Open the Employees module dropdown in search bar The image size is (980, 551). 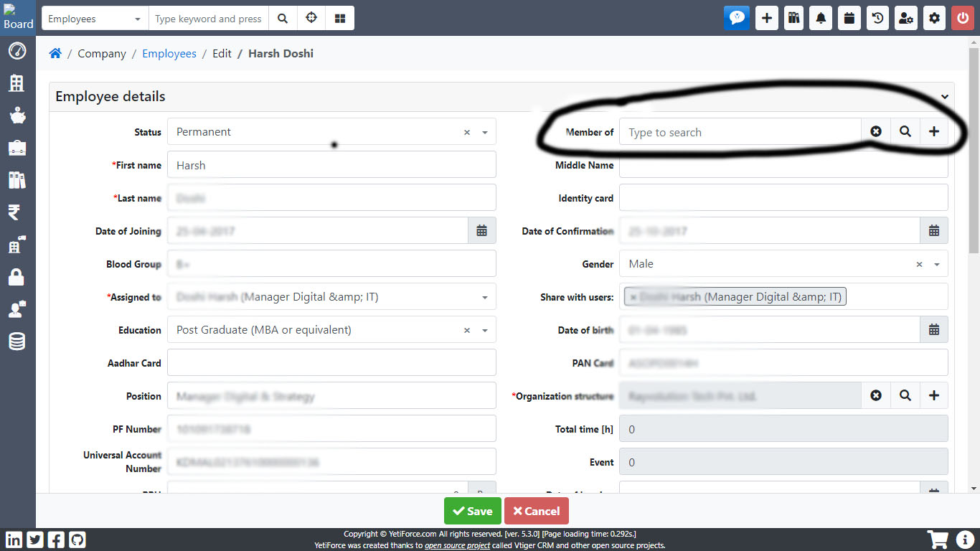click(x=95, y=19)
